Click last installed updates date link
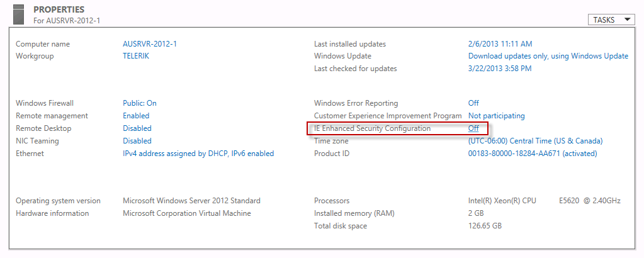The width and height of the screenshot is (644, 258). 500,44
